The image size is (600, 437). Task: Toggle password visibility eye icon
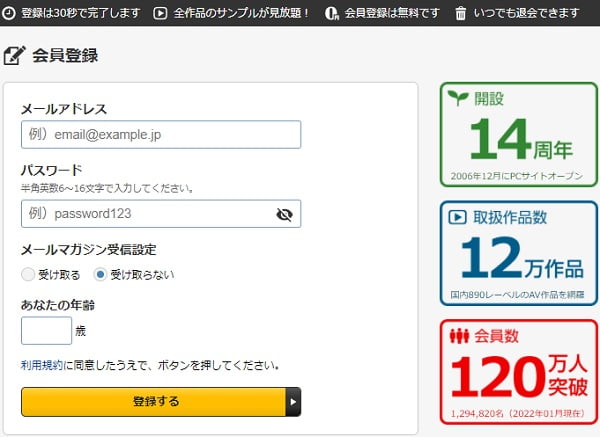[284, 214]
